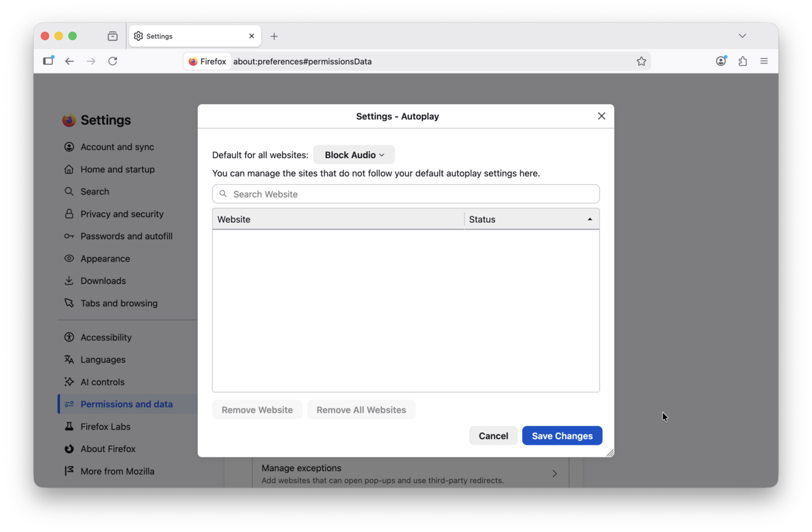Reload the page with refresh icon
This screenshot has width=812, height=532.
pos(113,61)
